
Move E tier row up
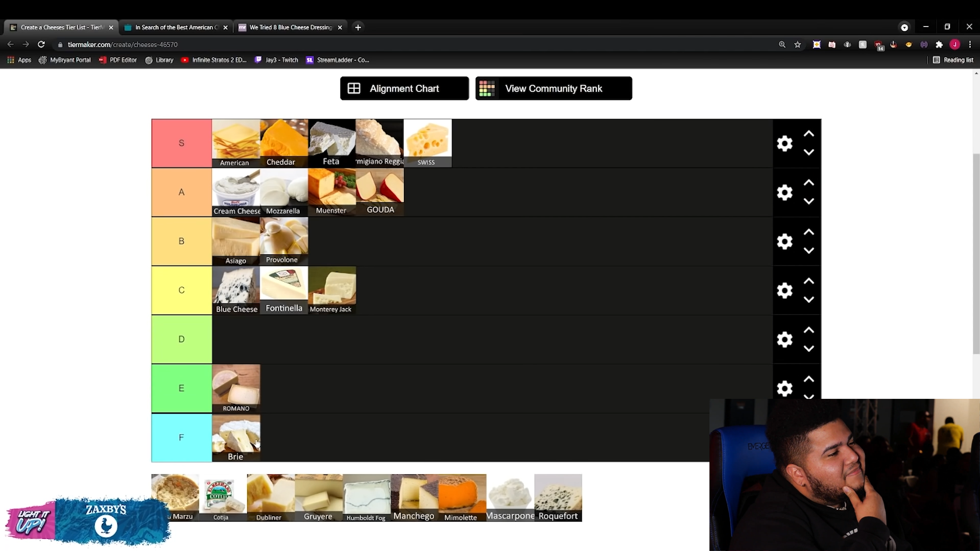click(x=809, y=379)
